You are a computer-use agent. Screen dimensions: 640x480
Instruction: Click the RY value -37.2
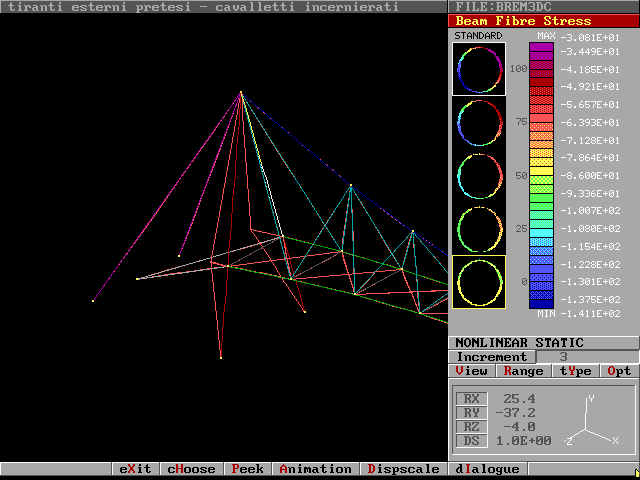[515, 413]
